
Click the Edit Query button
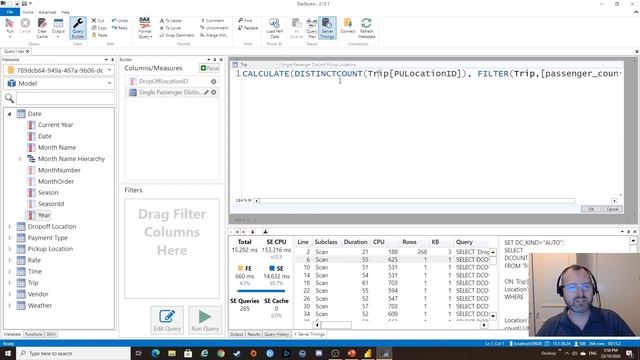tap(167, 320)
